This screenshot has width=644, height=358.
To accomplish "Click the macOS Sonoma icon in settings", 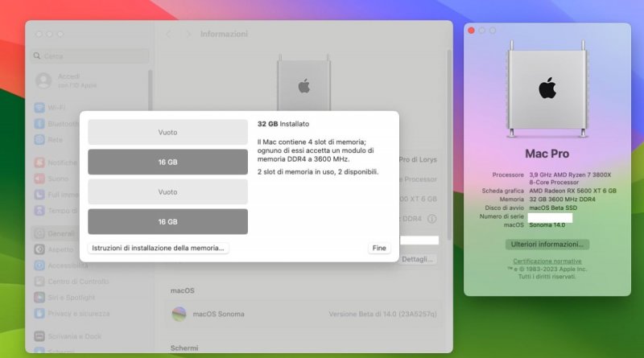I will 179,314.
